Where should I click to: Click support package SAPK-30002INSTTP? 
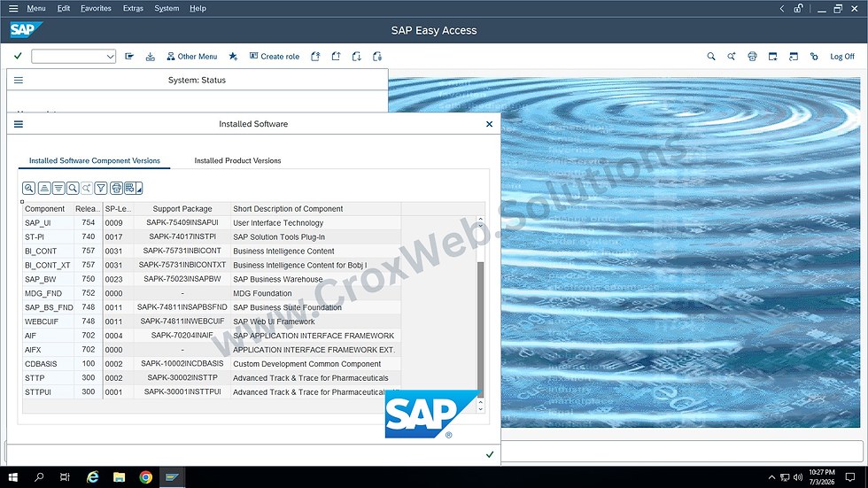point(182,378)
